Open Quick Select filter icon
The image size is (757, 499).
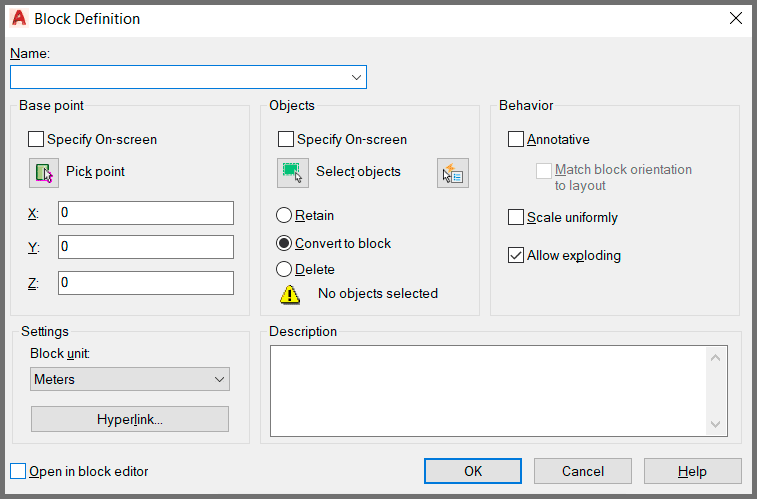453,173
